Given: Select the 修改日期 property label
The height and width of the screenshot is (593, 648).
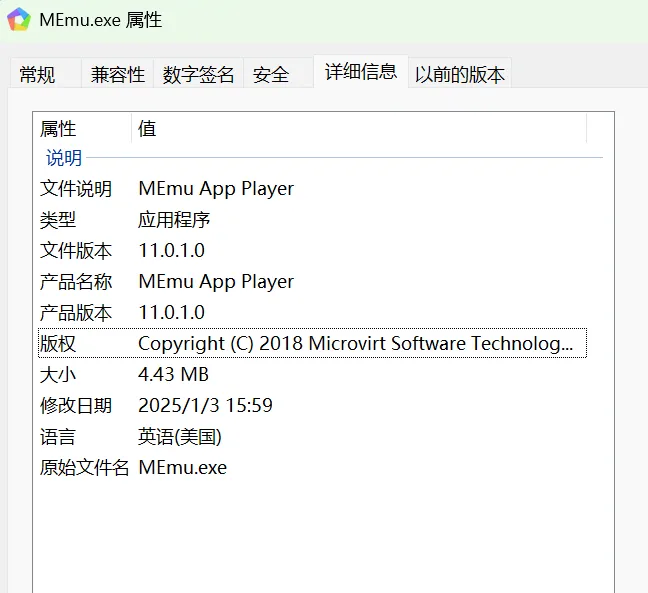Looking at the screenshot, I should [76, 406].
